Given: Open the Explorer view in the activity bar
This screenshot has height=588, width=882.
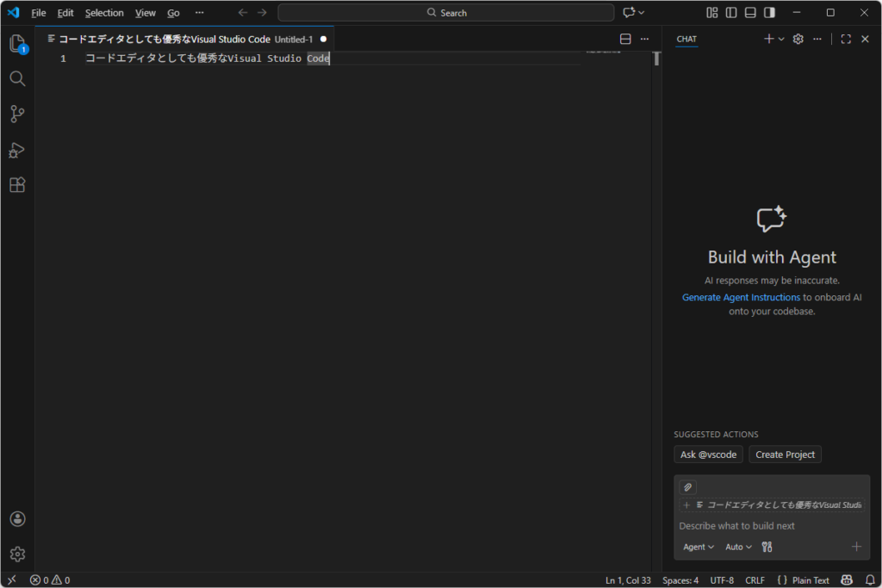Looking at the screenshot, I should coord(17,42).
